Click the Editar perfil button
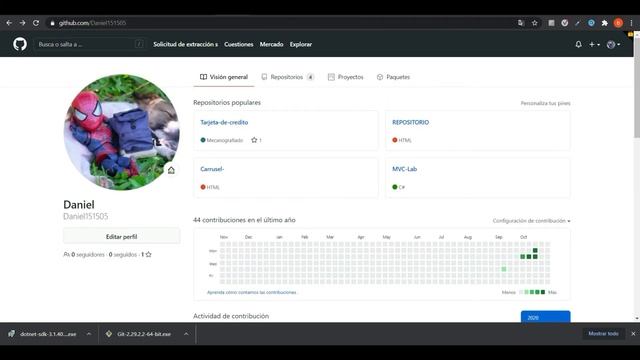The width and height of the screenshot is (640, 360). (x=121, y=236)
